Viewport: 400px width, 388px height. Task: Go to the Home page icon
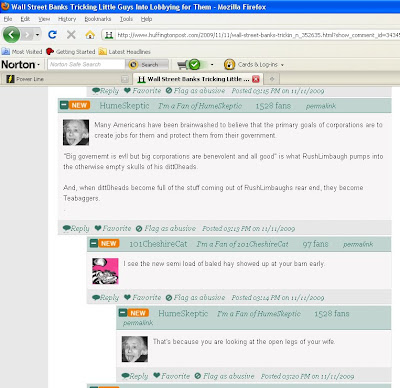[90, 35]
